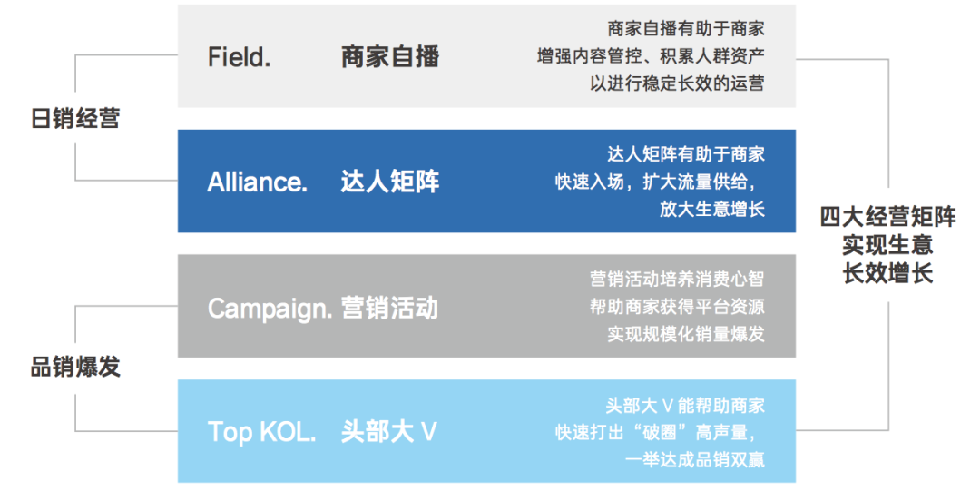Select the "实现生意" summary line
Screen dimensions: 980x491
(887, 245)
